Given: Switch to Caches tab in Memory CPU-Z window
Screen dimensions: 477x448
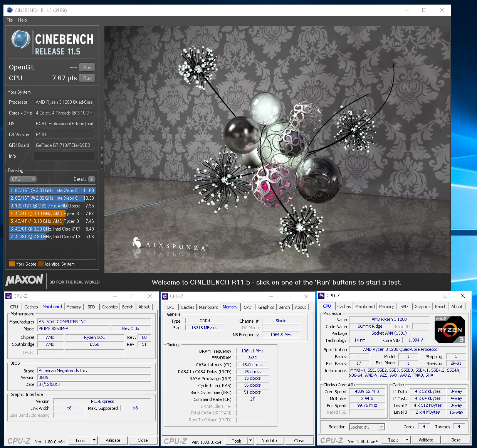Looking at the screenshot, I should [x=188, y=307].
